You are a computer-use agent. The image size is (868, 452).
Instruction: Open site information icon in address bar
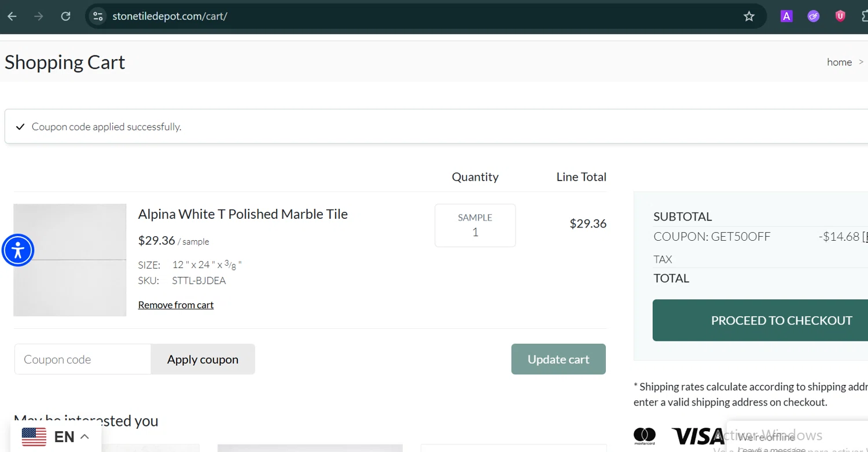pyautogui.click(x=98, y=16)
